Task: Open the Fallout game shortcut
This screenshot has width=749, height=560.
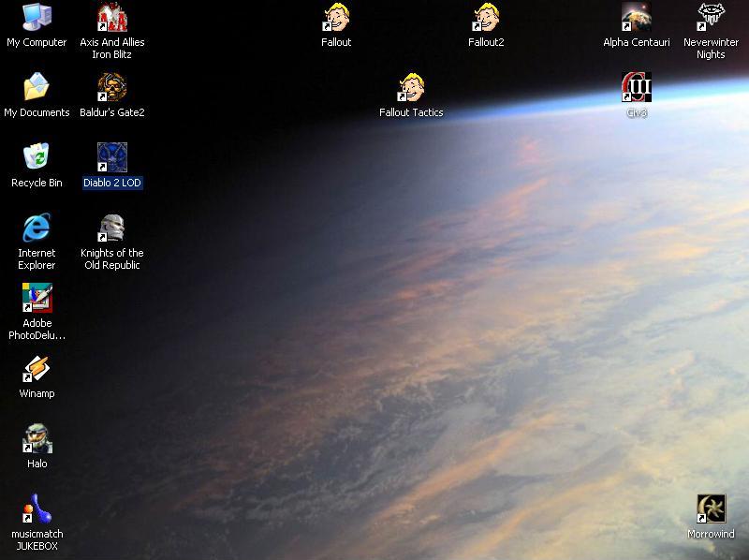Action: 336,18
